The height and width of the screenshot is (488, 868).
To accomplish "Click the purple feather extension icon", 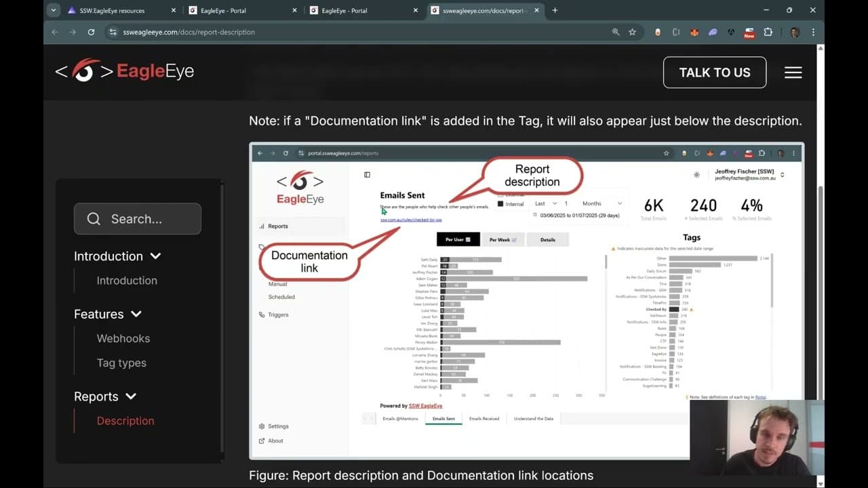I will coord(713,32).
